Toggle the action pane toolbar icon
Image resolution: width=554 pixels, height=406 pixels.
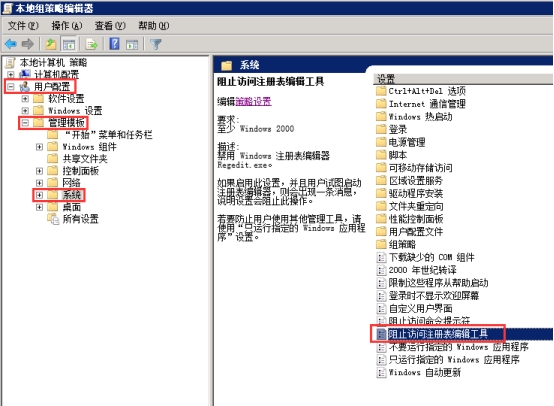point(132,45)
